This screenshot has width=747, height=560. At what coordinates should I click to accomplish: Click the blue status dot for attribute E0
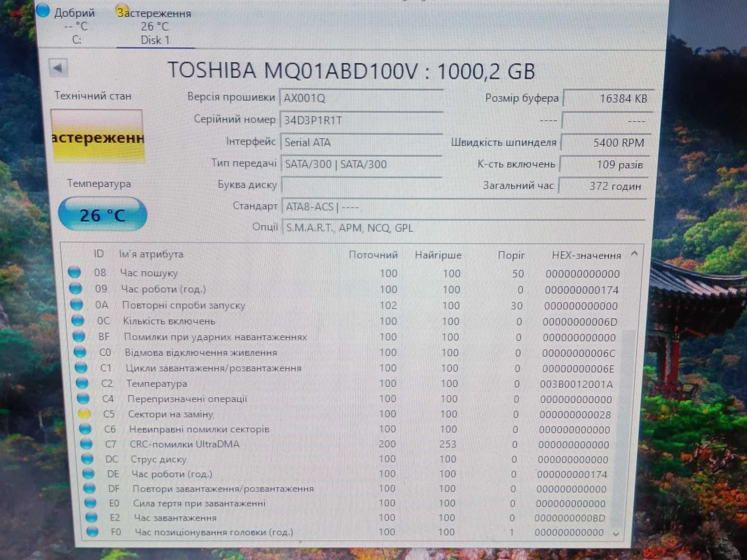pyautogui.click(x=90, y=503)
